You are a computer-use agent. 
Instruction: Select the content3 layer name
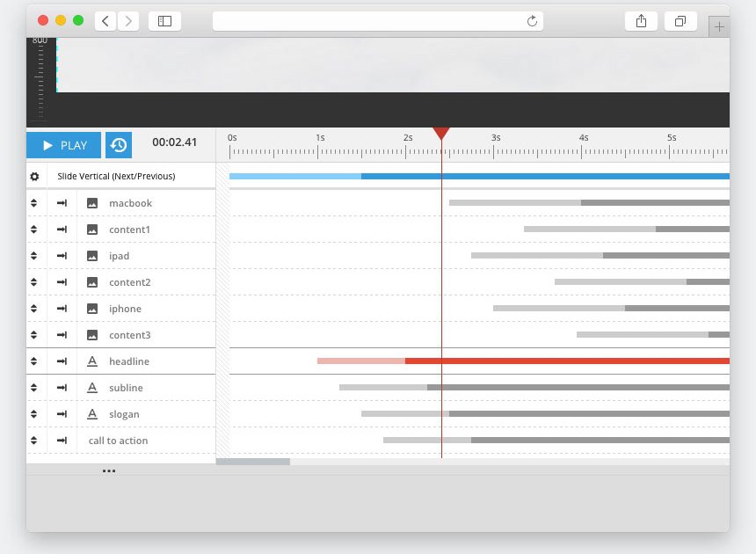pos(130,335)
